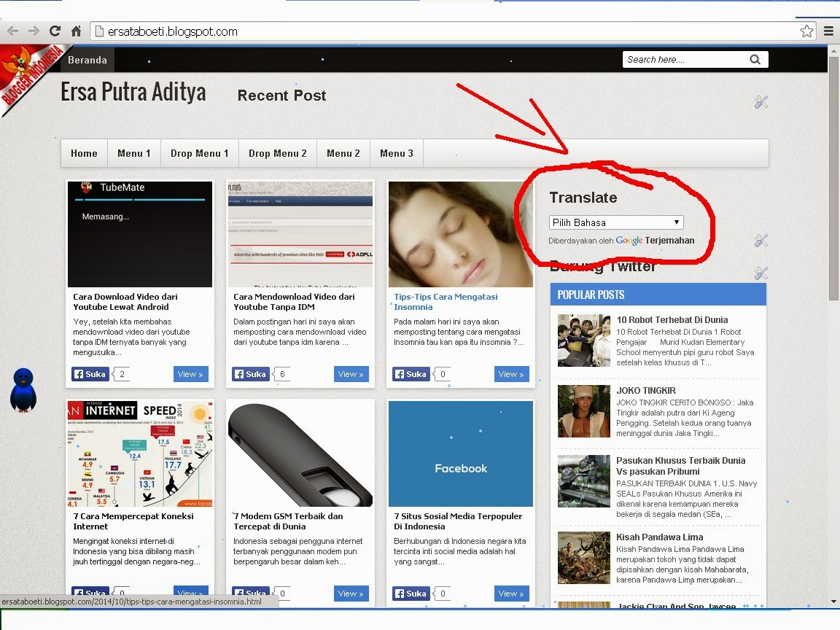Image resolution: width=840 pixels, height=630 pixels.
Task: Select Menu 3 in the navigation bar
Action: pyautogui.click(x=397, y=153)
